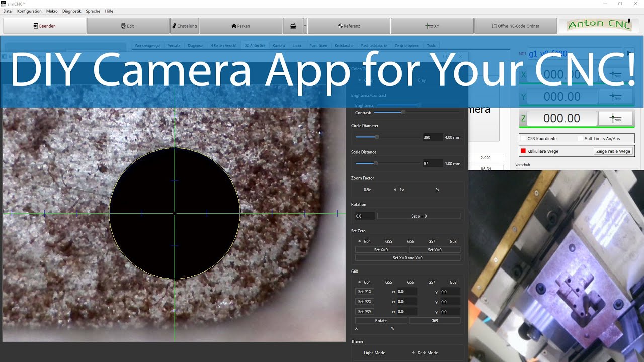Click the Parken home icon button
This screenshot has width=644, height=362.
coord(240,26)
